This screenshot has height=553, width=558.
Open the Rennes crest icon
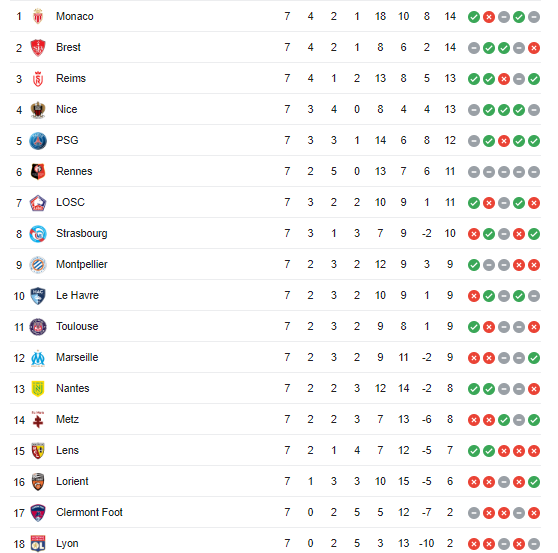[38, 172]
